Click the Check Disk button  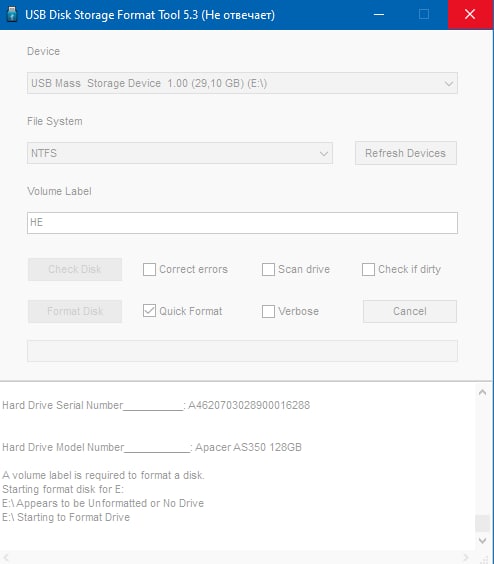(75, 269)
